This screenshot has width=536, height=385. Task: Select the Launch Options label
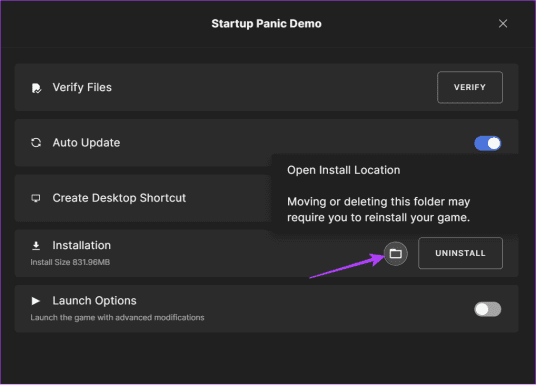[x=94, y=301]
